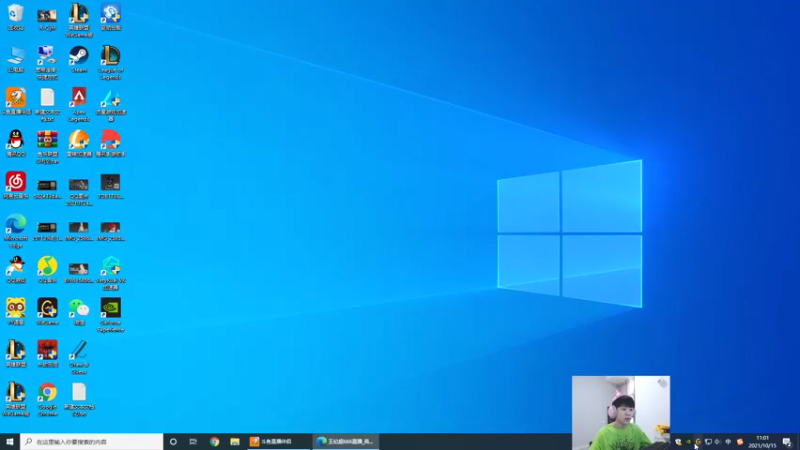Viewport: 800px width, 450px height.
Task: Open WeChat desktop shortcut
Action: 79,312
